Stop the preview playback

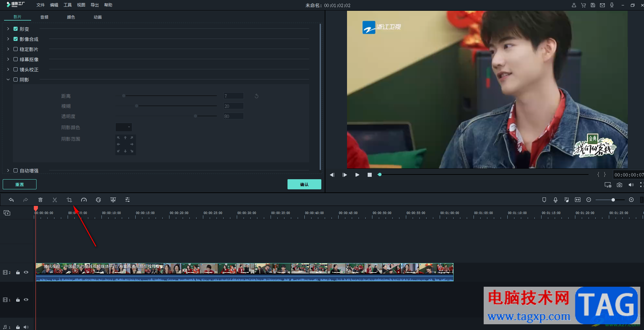coord(370,175)
